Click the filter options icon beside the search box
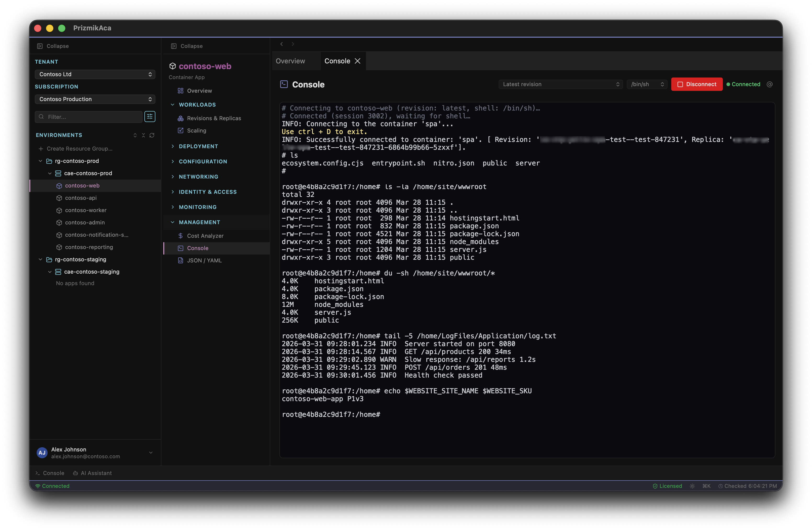 (149, 117)
